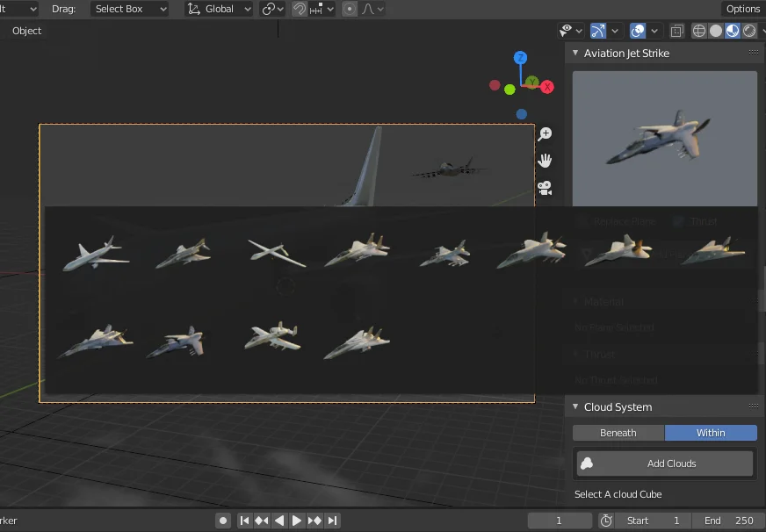
Task: Toggle show gizmos in the viewport header
Action: pyautogui.click(x=597, y=31)
